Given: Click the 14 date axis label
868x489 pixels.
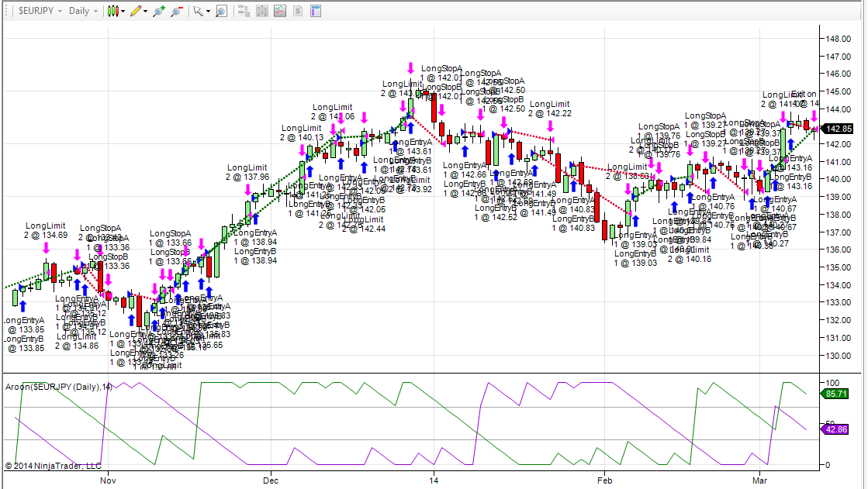Looking at the screenshot, I should [x=434, y=480].
